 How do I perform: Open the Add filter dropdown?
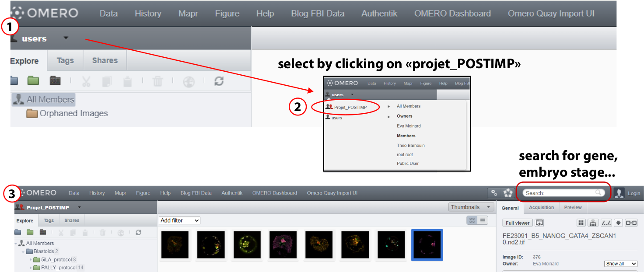pyautogui.click(x=179, y=220)
